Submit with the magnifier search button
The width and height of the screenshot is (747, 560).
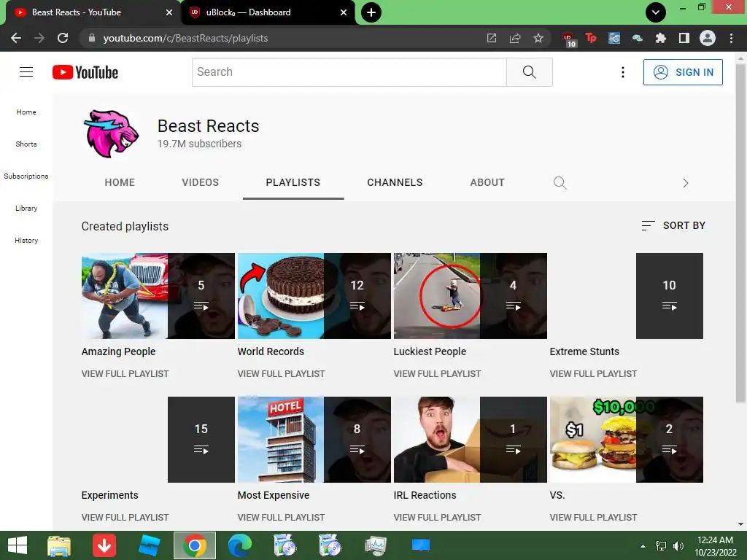pos(530,72)
